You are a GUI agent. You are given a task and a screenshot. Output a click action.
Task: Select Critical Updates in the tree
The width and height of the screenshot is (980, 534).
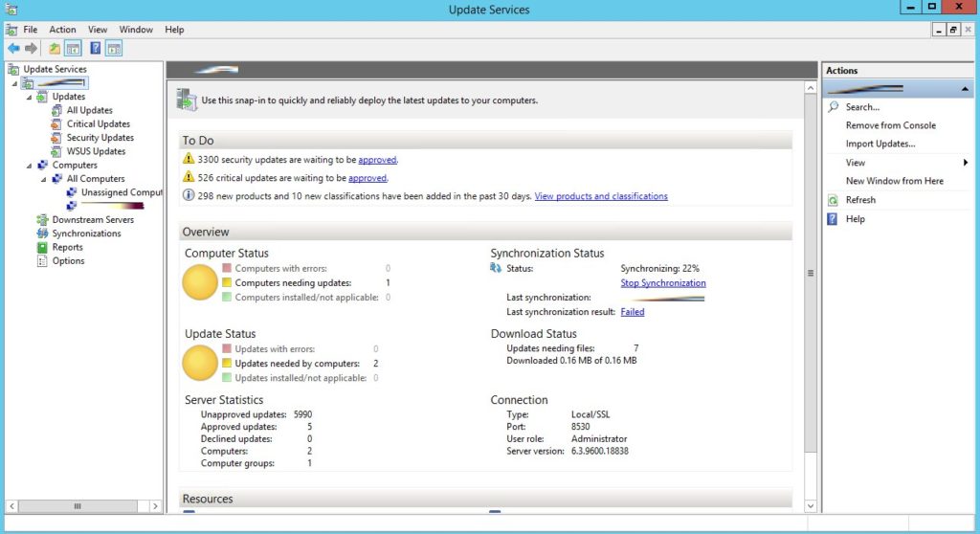98,124
